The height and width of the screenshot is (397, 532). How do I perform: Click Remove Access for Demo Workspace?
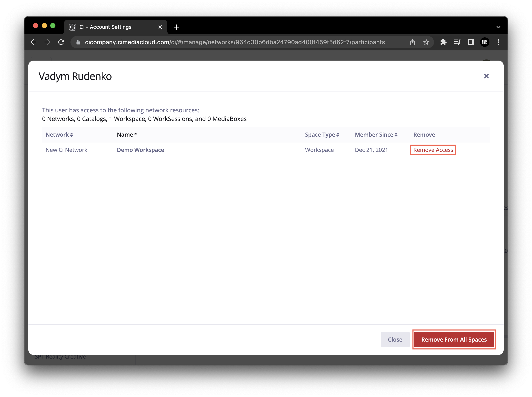(433, 150)
